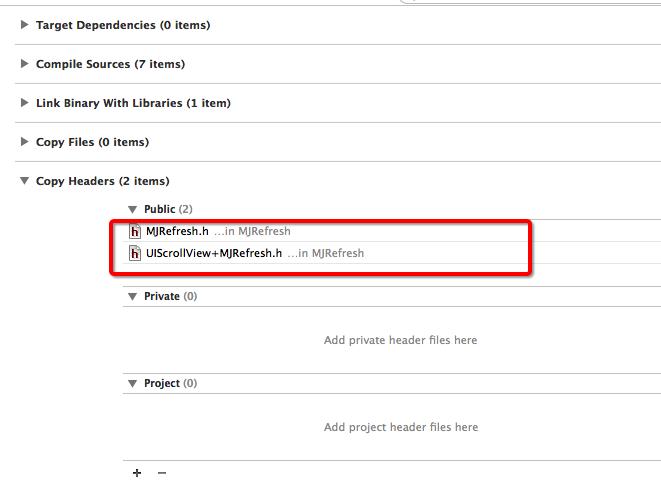The width and height of the screenshot is (661, 488).
Task: Collapse the Project headers group
Action: [x=133, y=383]
